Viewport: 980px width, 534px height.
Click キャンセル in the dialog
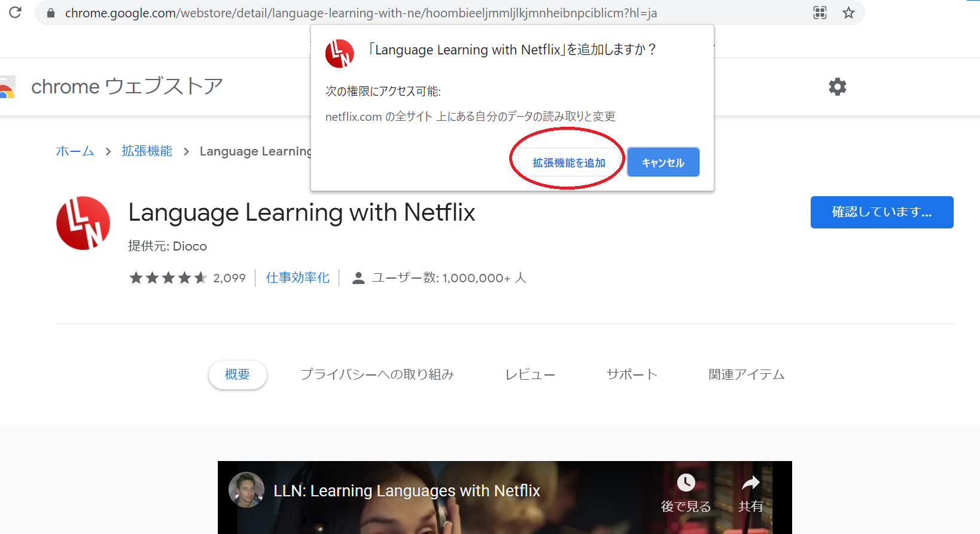pyautogui.click(x=663, y=162)
